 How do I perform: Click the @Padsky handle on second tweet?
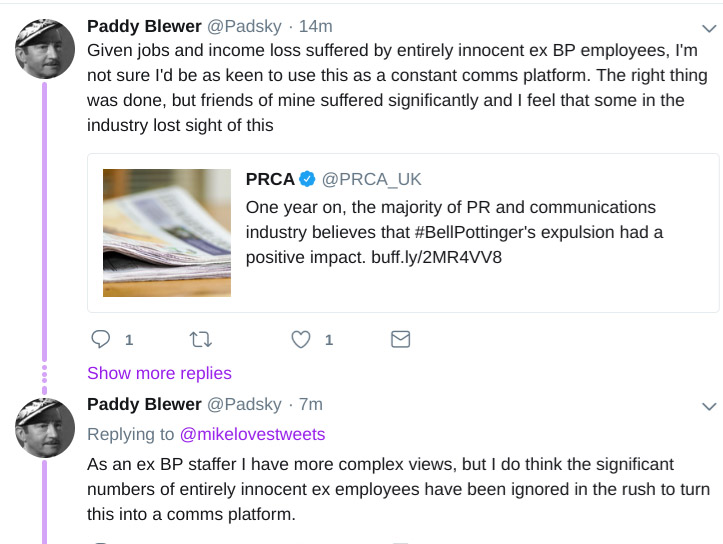[242, 404]
